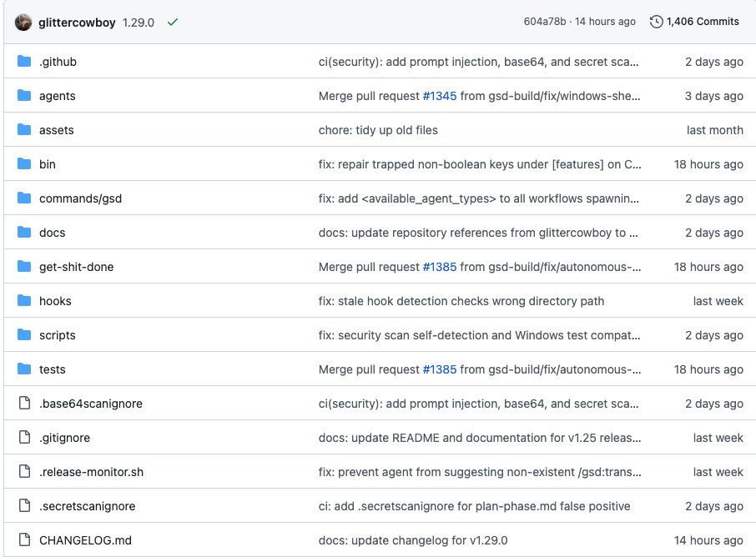Open pull request #1345 link in agents row
The image size is (756, 557).
pos(440,96)
